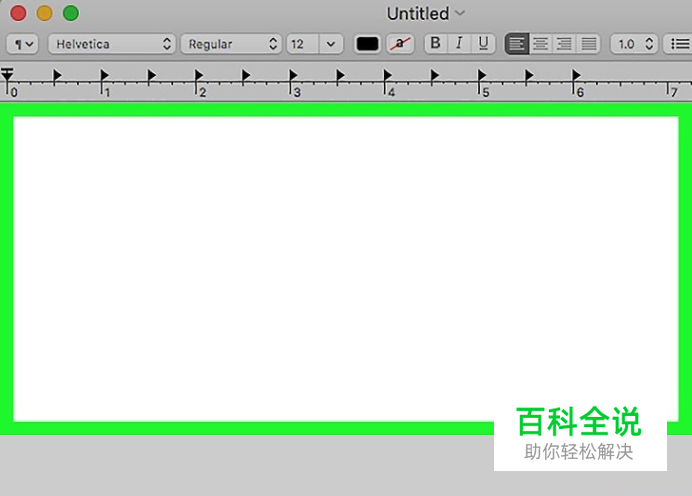Click the tab stop at the 6 inch mark
Image resolution: width=692 pixels, height=496 pixels.
pos(576,75)
